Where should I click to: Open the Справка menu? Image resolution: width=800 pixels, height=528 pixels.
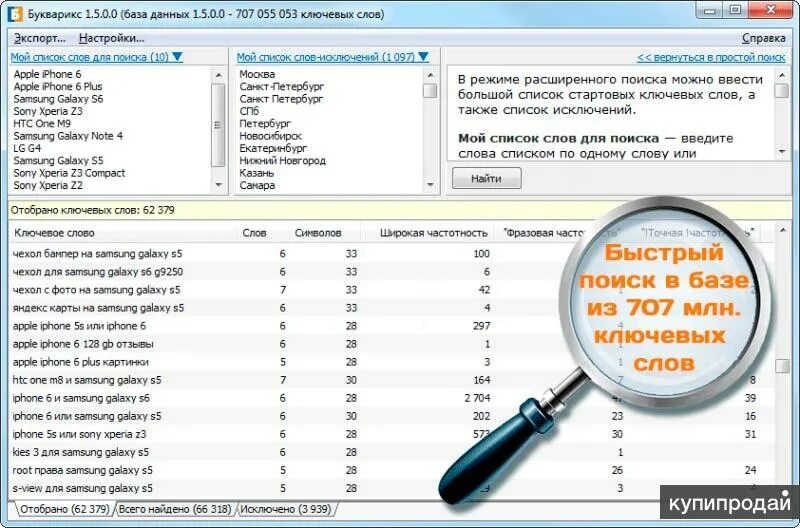click(x=763, y=38)
